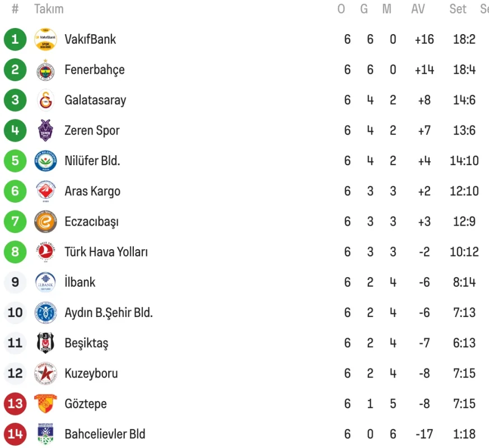The image size is (489, 448).
Task: Click the Göztepe team crest
Action: point(45,403)
